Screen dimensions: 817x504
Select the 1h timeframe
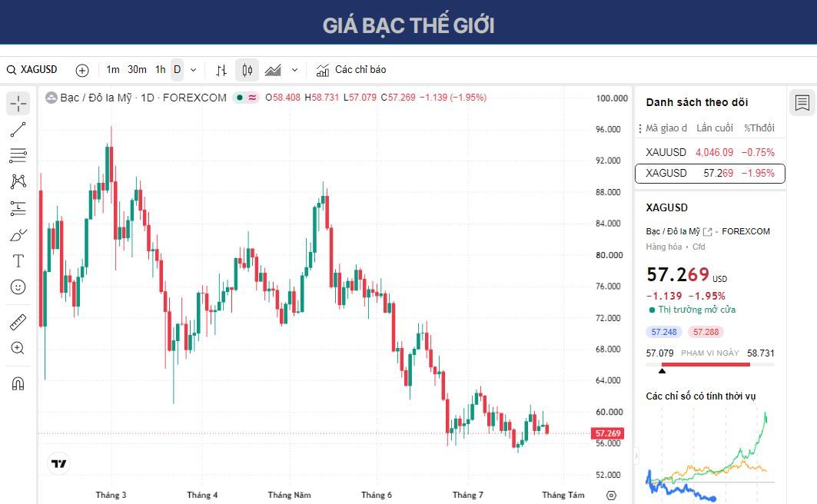click(x=161, y=70)
